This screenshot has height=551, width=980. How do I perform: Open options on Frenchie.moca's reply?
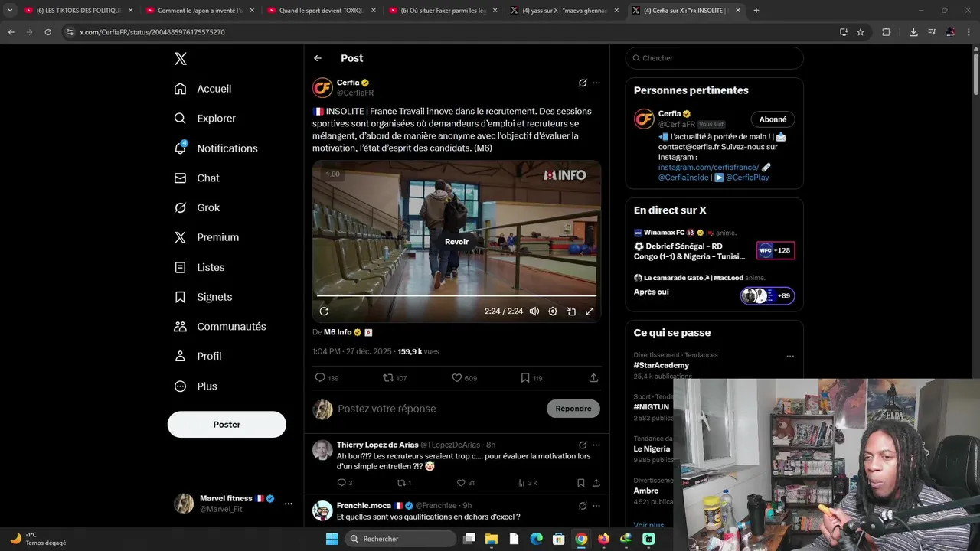596,506
